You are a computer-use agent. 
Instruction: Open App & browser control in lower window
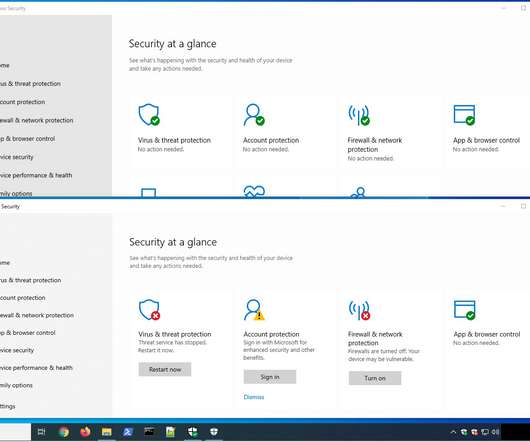pos(486,334)
